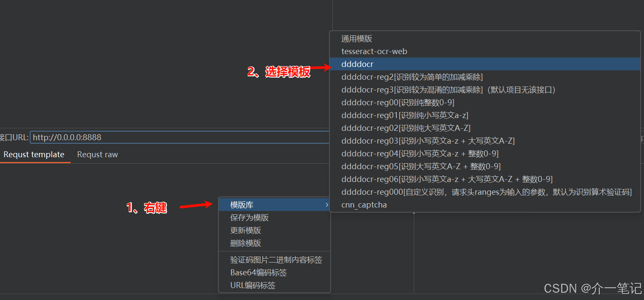Image resolution: width=644 pixels, height=300 pixels.
Task: Pick ddddocr-reg3 confusing arithmetic template
Action: click(x=485, y=90)
